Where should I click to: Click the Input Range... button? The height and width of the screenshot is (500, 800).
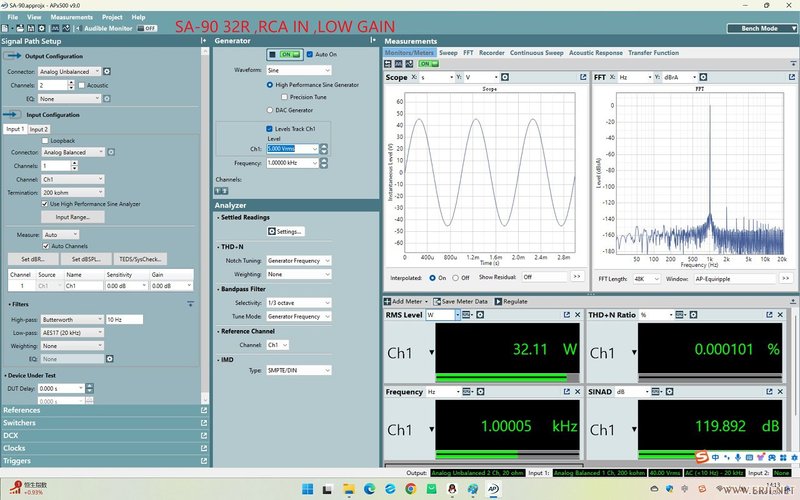(x=73, y=216)
